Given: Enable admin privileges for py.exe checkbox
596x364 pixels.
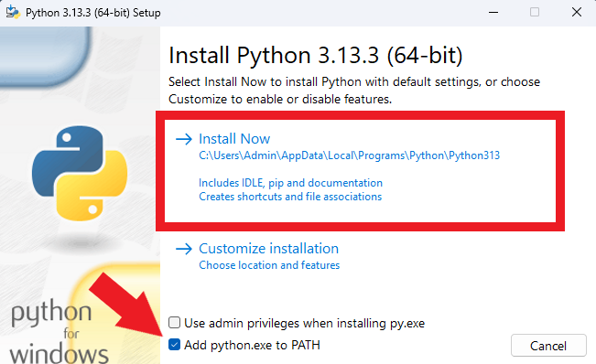Looking at the screenshot, I should (175, 323).
